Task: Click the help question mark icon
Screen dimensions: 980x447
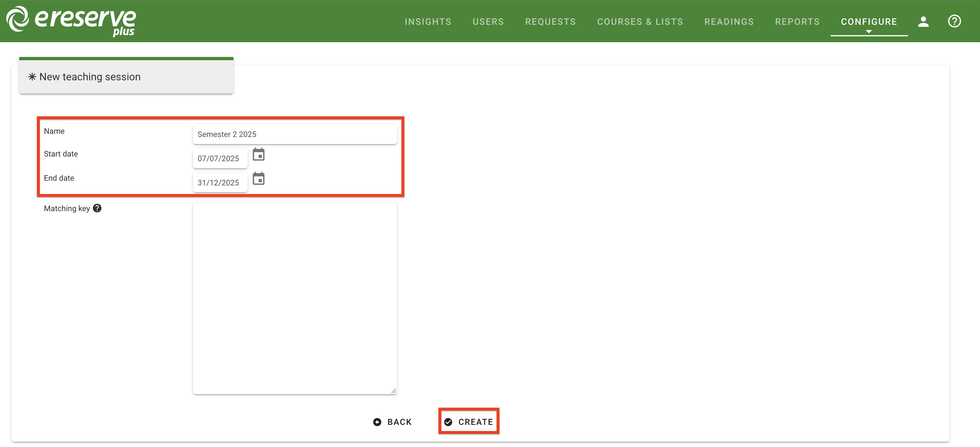Action: 954,21
